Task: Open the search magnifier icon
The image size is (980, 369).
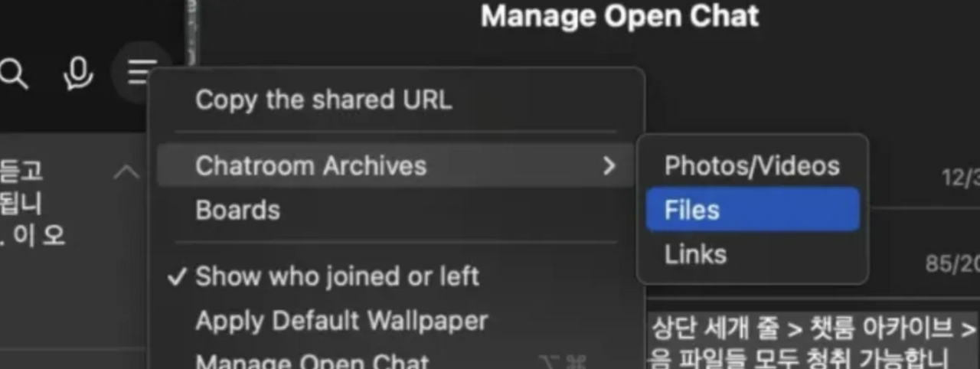Action: coord(13,74)
